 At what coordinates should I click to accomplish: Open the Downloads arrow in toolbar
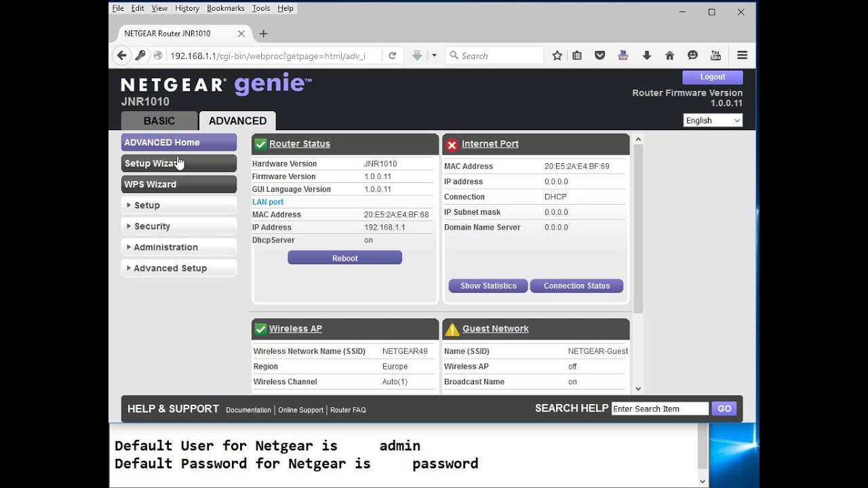coord(646,56)
